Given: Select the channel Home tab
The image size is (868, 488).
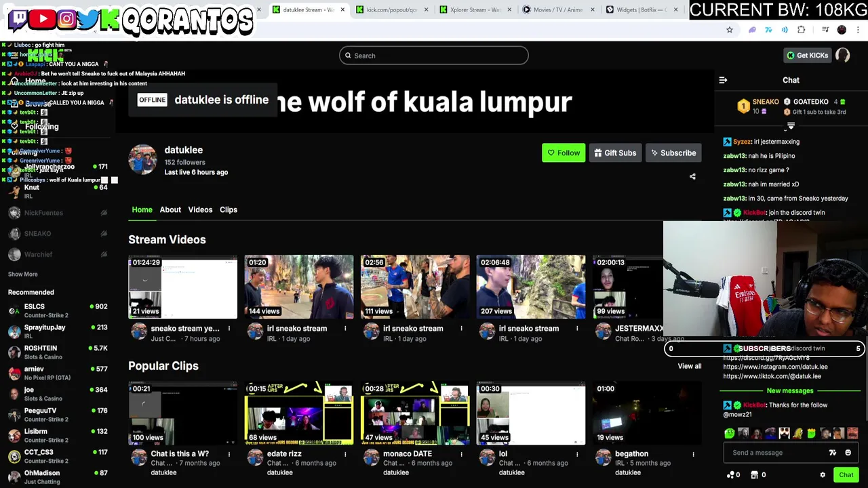Looking at the screenshot, I should [x=142, y=209].
